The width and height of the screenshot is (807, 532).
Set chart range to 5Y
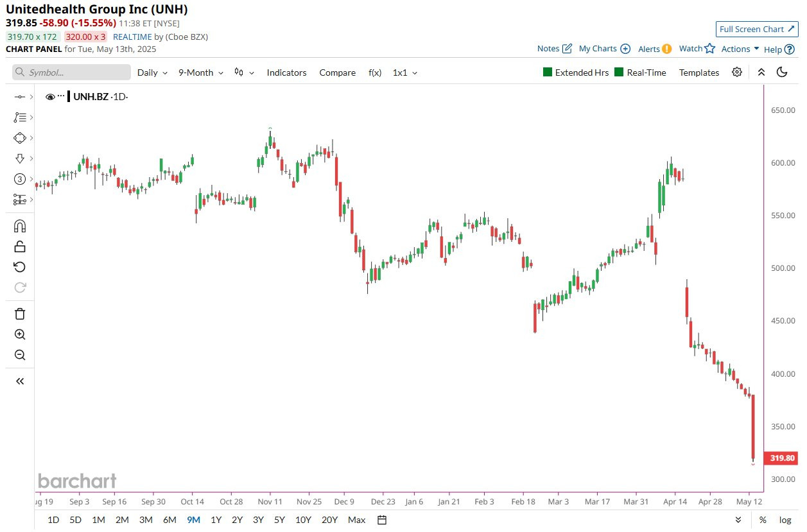click(279, 520)
